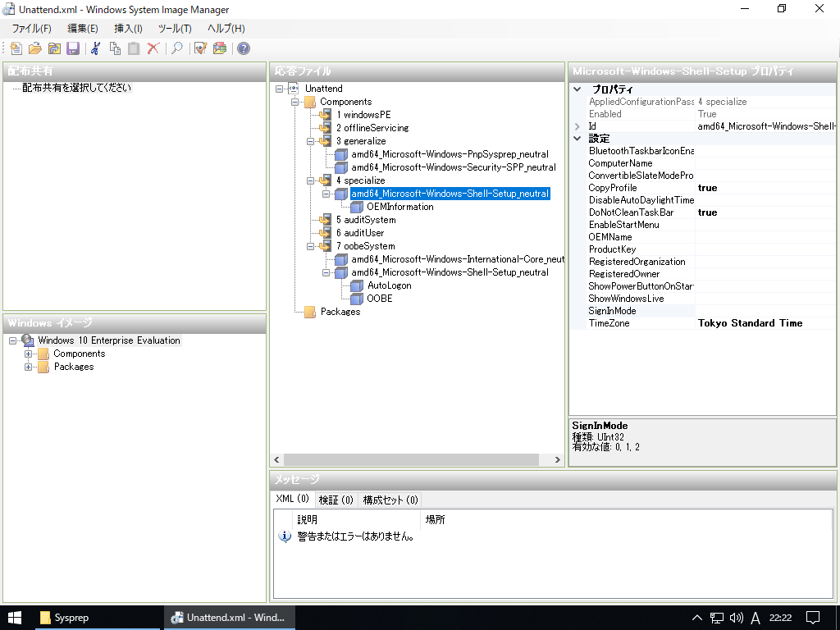Validate the answer file via checkmark icon
840x630 pixels.
[200, 48]
